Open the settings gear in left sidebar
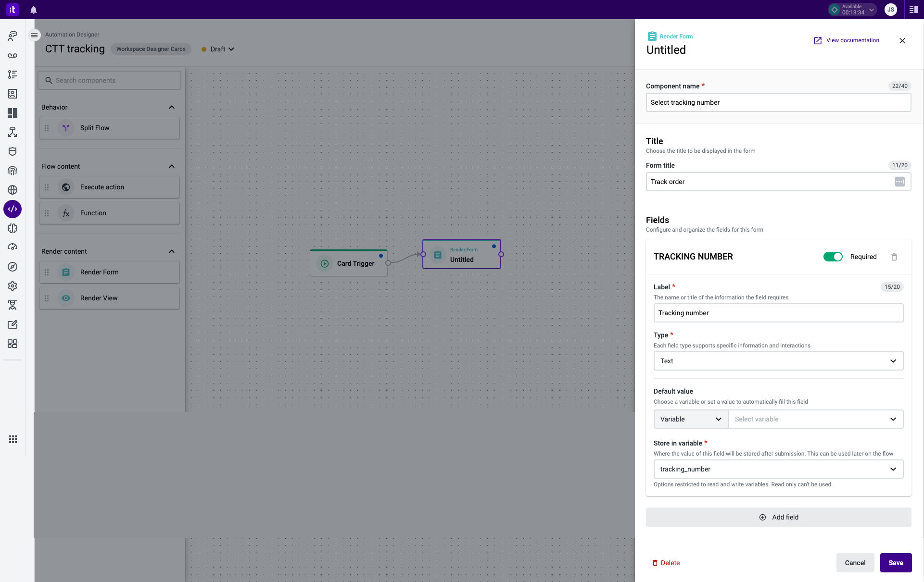 pos(13,286)
